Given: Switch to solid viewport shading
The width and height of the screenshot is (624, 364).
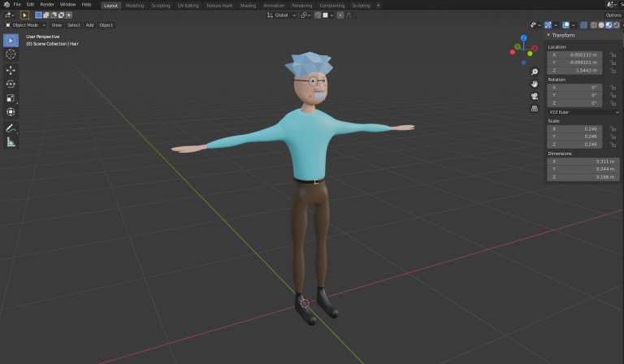Looking at the screenshot, I should point(601,25).
